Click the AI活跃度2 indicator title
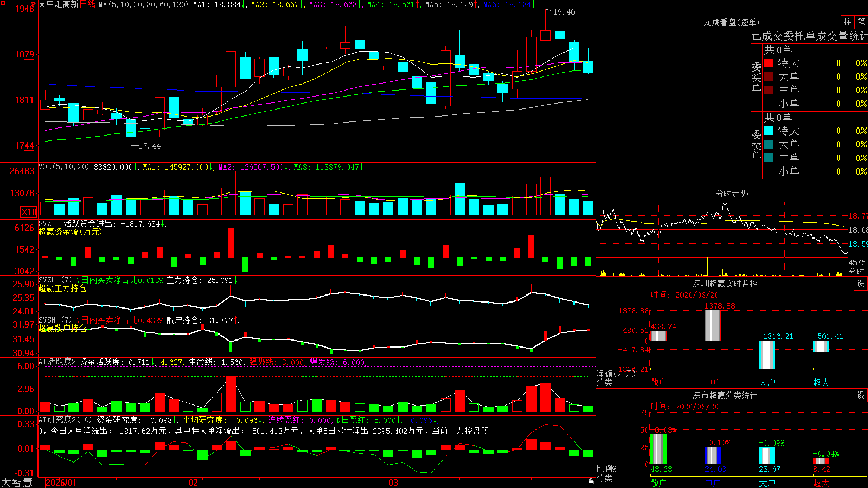 pos(58,362)
